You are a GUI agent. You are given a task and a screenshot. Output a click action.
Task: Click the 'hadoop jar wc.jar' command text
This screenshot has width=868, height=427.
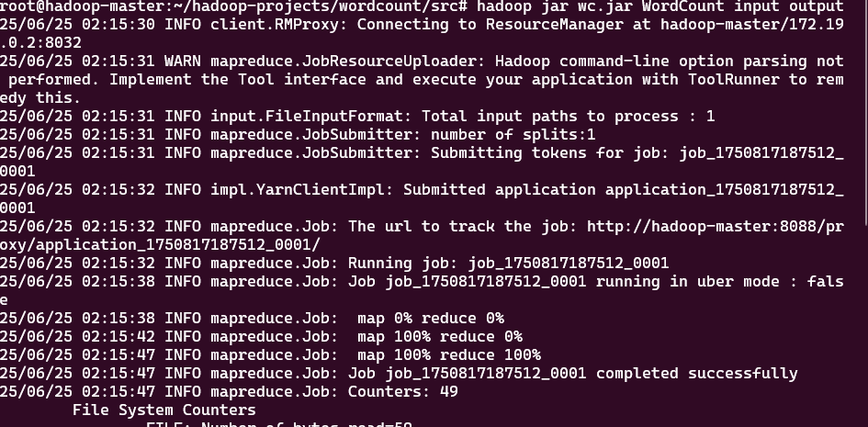[x=554, y=6]
